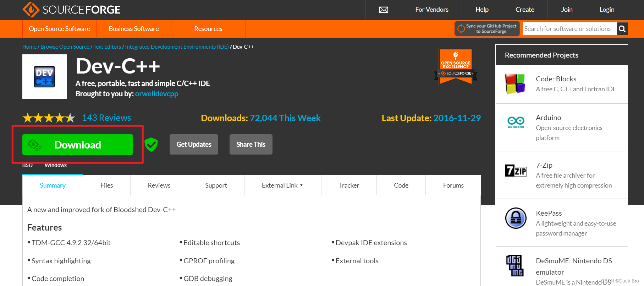Open the Arduino title link

549,118
